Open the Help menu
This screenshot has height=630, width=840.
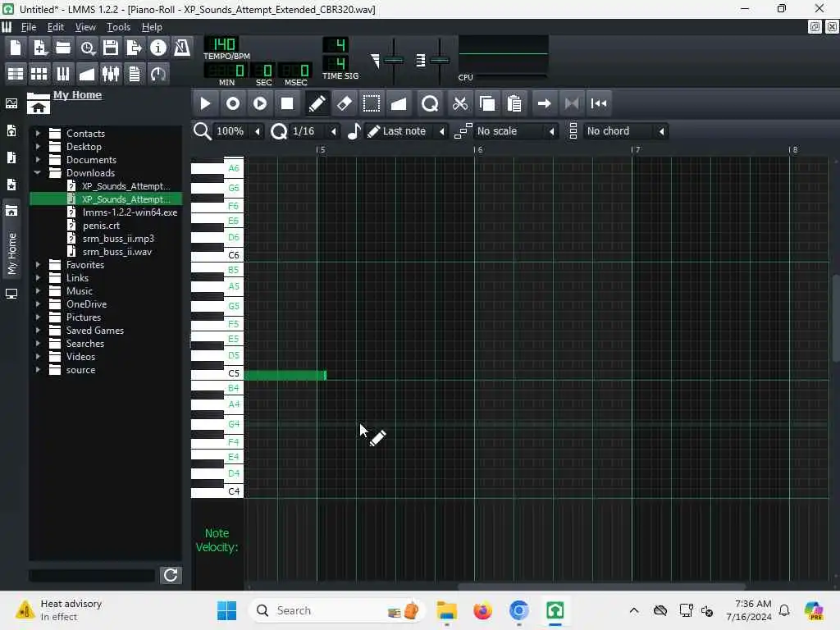coord(152,27)
